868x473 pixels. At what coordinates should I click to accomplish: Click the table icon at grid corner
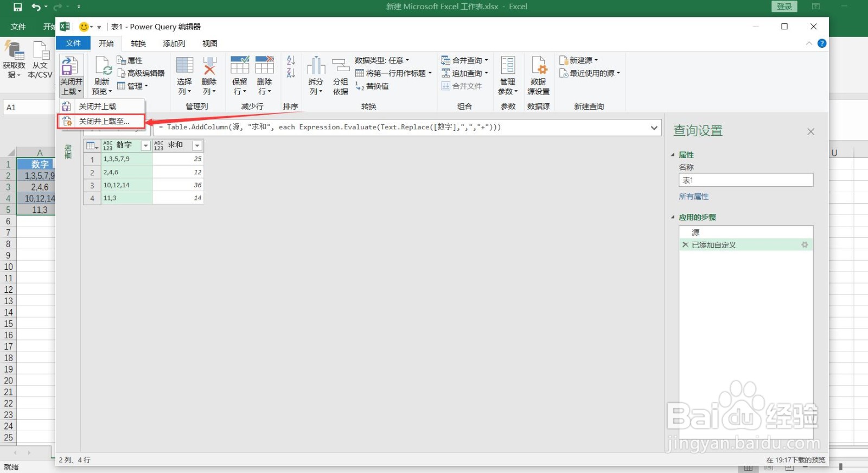pos(92,146)
